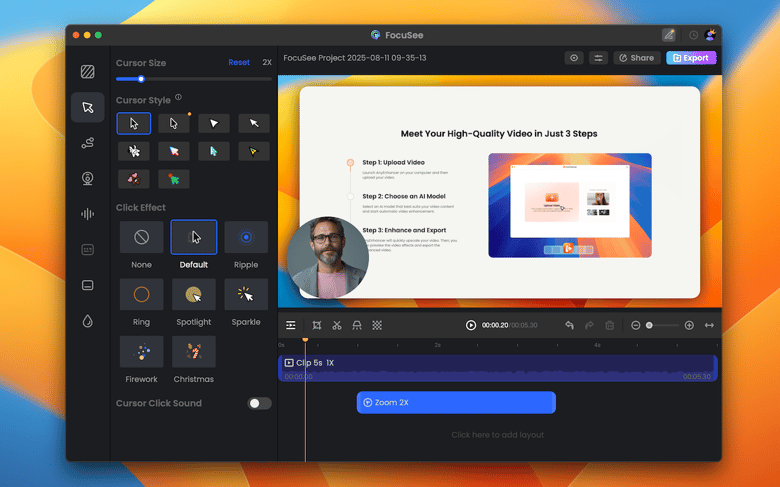Click the Share button
The width and height of the screenshot is (780, 487).
[637, 58]
